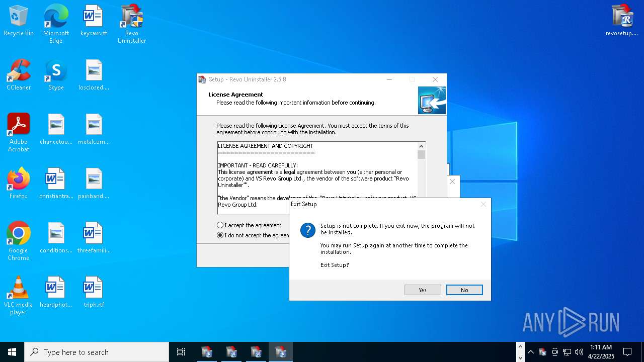This screenshot has width=644, height=362.
Task: Select the Skype desktop icon
Action: 56,75
